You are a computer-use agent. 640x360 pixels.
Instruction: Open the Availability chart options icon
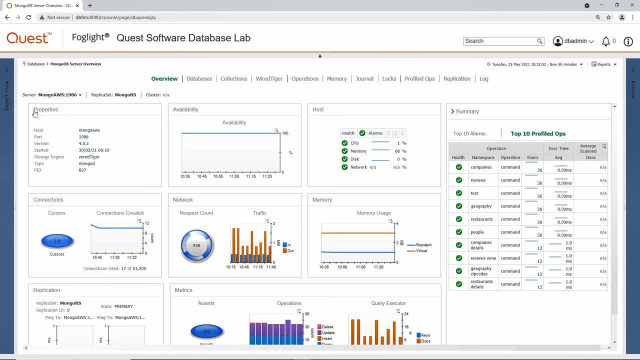(x=276, y=130)
